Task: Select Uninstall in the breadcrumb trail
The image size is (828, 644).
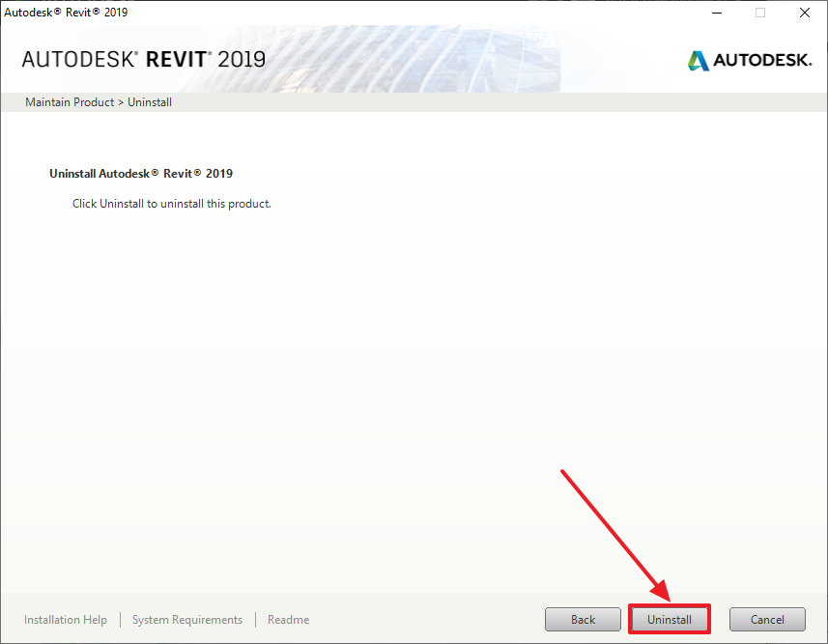Action: (x=149, y=101)
